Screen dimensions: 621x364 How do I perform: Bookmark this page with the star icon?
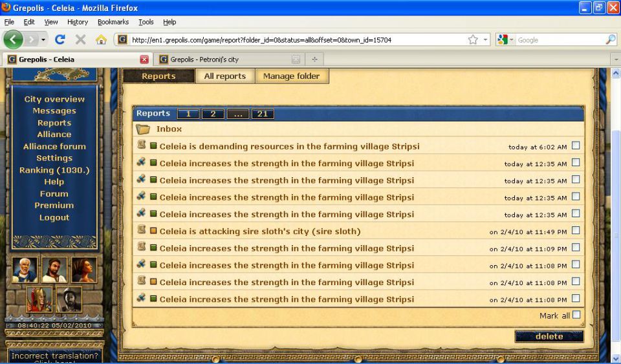tap(472, 39)
